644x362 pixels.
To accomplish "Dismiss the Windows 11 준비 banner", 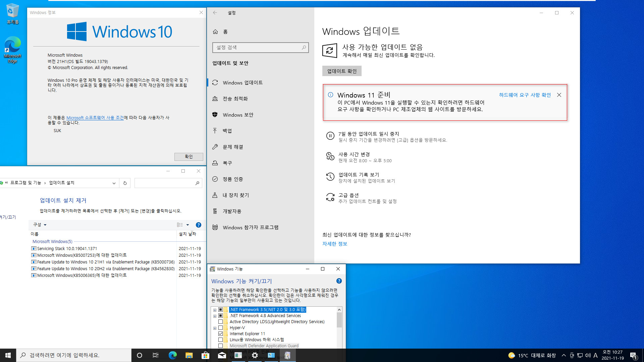I will pyautogui.click(x=559, y=95).
